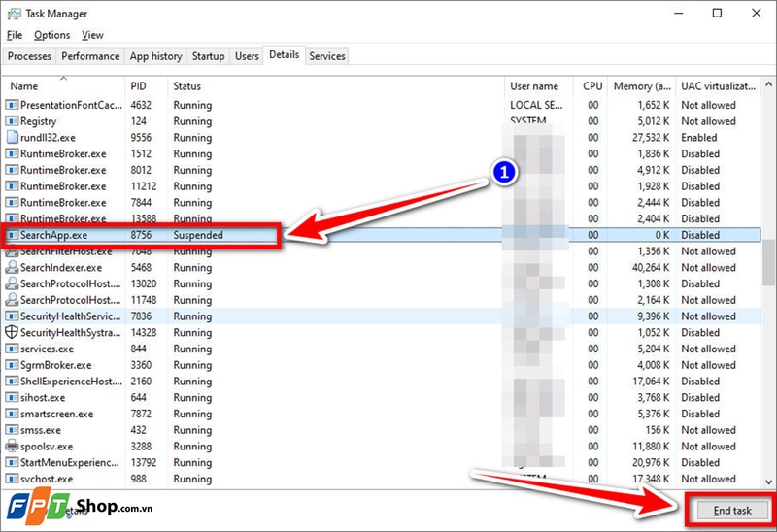
Task: Sort by the Memory column header
Action: point(641,86)
